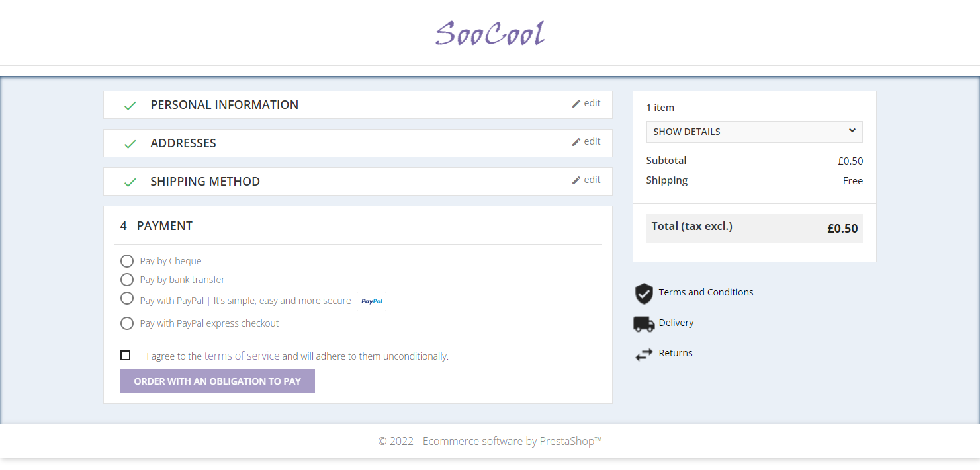980x470 pixels.
Task: Select Pay by bank transfer option
Action: click(x=127, y=280)
